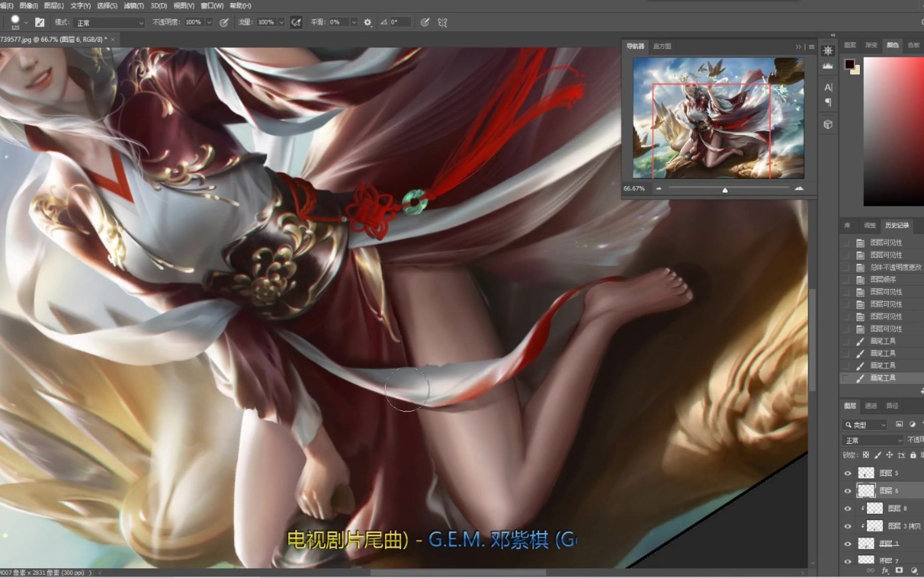Open layer filter 类型 dropdown
The image size is (924, 578).
[865, 425]
